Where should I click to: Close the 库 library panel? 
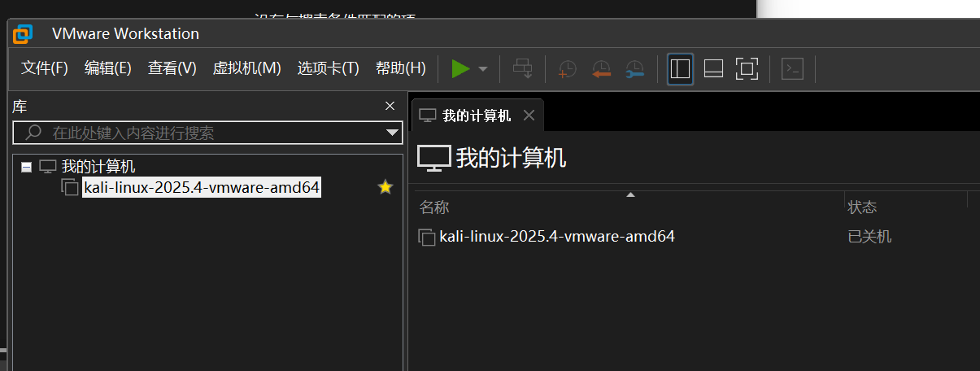click(390, 106)
